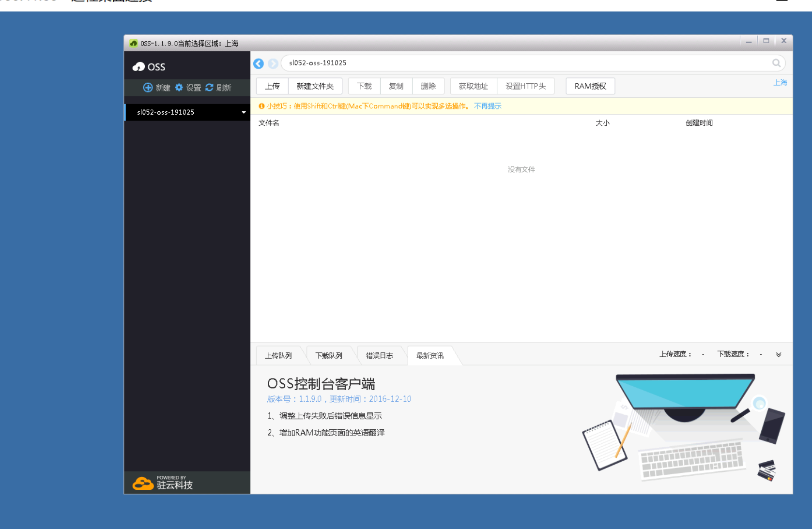Click the 上海 region link
This screenshot has height=529, width=812.
(x=780, y=83)
